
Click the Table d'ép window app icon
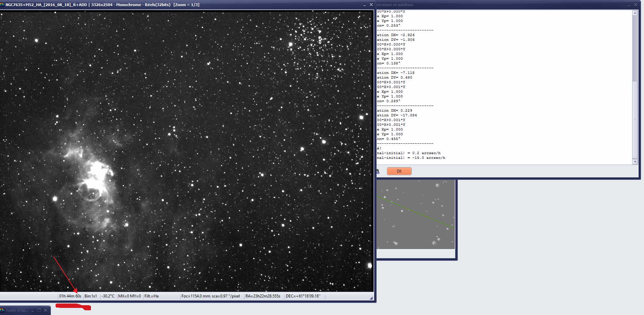pos(2,310)
